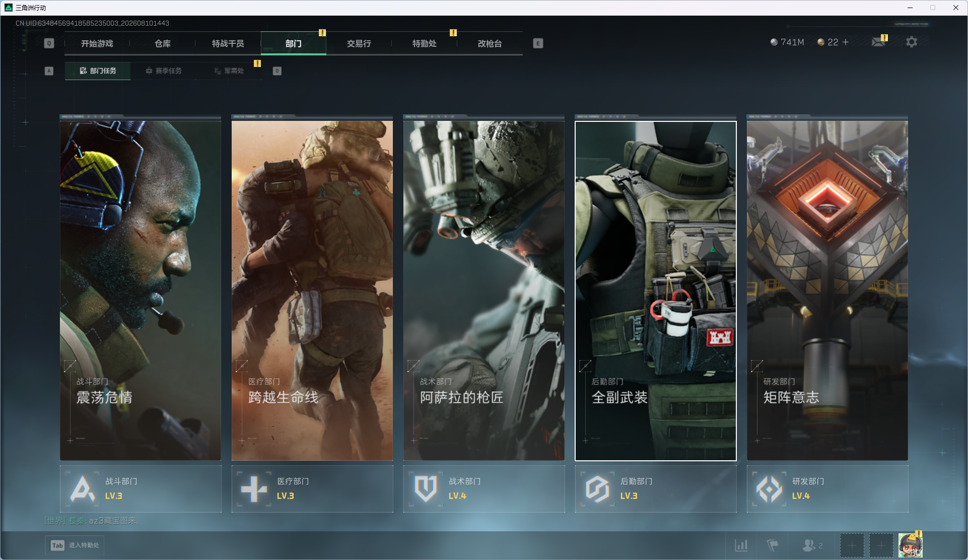Open the flag icon in bottom bar
The image size is (968, 560).
coord(772,545)
